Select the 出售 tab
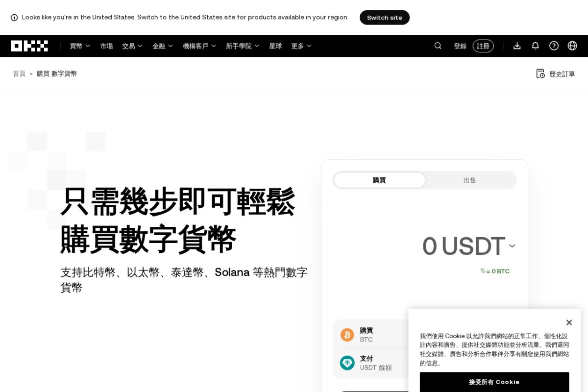588x392 pixels. (x=470, y=180)
